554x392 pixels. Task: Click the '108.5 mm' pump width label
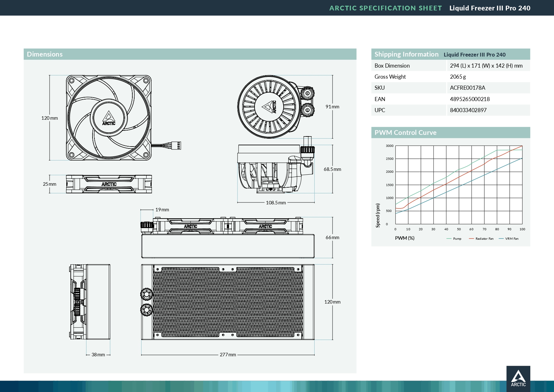(276, 203)
